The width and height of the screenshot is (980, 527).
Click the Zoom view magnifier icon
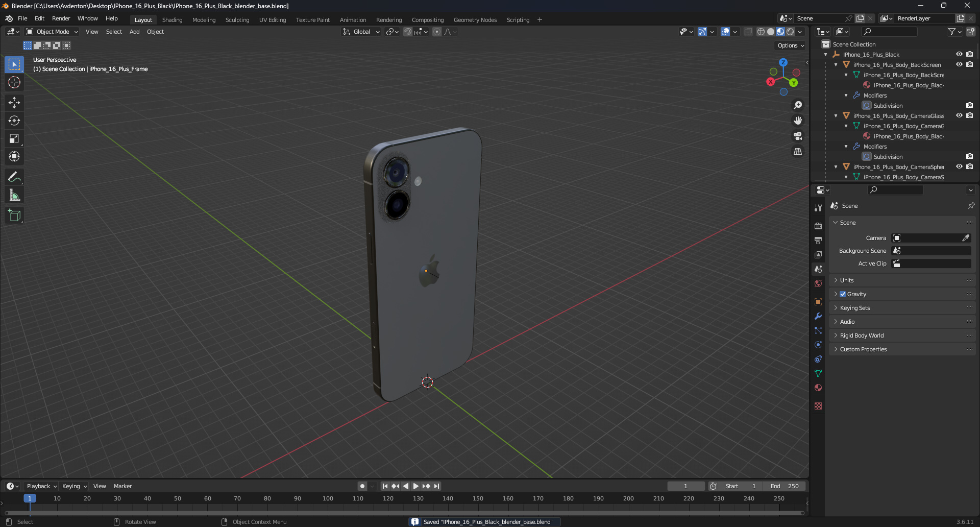pos(798,105)
